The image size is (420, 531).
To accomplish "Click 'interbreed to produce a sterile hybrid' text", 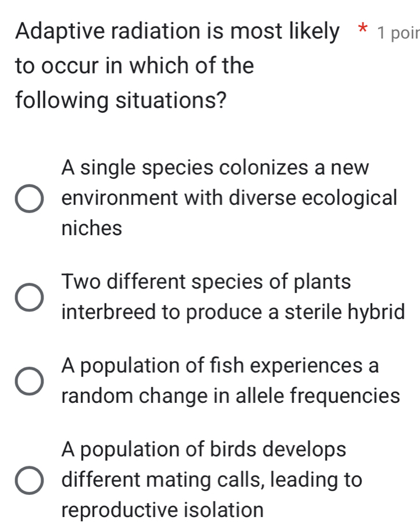I will (233, 311).
